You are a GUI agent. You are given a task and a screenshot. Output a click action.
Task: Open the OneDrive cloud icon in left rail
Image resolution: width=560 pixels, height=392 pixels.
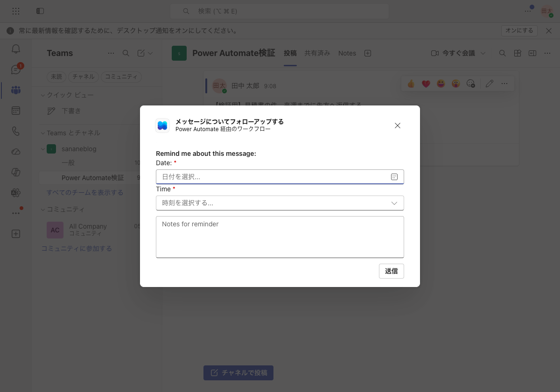point(16,152)
